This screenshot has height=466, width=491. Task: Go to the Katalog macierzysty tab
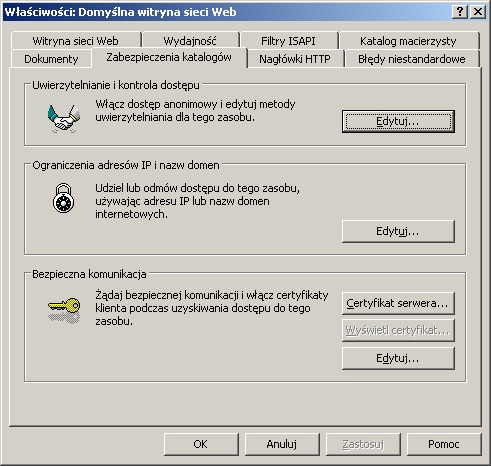click(x=408, y=41)
